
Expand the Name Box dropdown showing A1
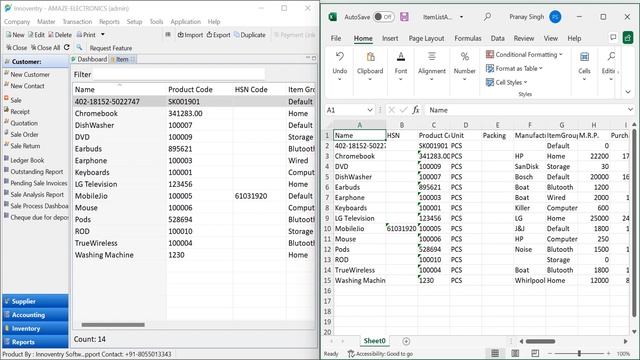pyautogui.click(x=370, y=110)
